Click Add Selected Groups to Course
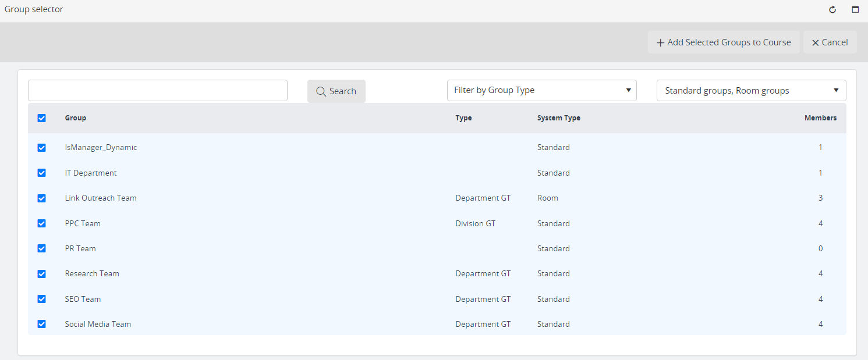868x360 pixels. tap(724, 42)
